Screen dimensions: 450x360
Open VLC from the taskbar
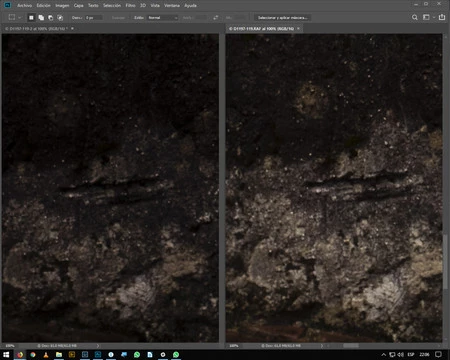point(46,355)
